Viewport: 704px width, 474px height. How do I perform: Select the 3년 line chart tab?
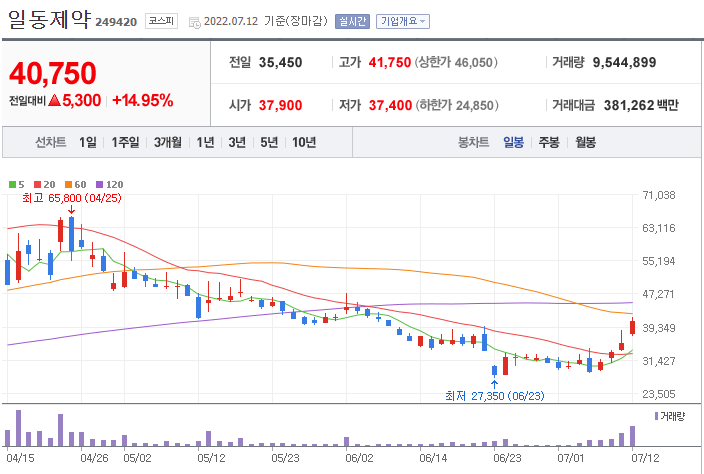[237, 142]
